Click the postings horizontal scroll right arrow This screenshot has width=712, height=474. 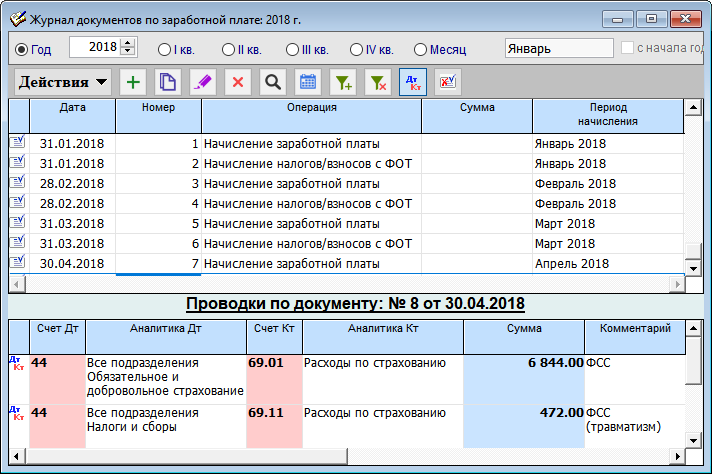pyautogui.click(x=677, y=456)
